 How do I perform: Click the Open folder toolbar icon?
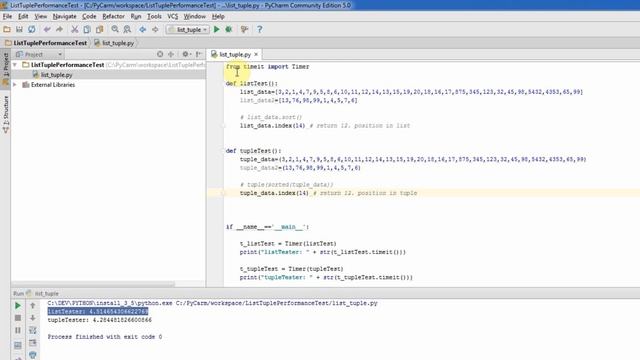(7, 29)
